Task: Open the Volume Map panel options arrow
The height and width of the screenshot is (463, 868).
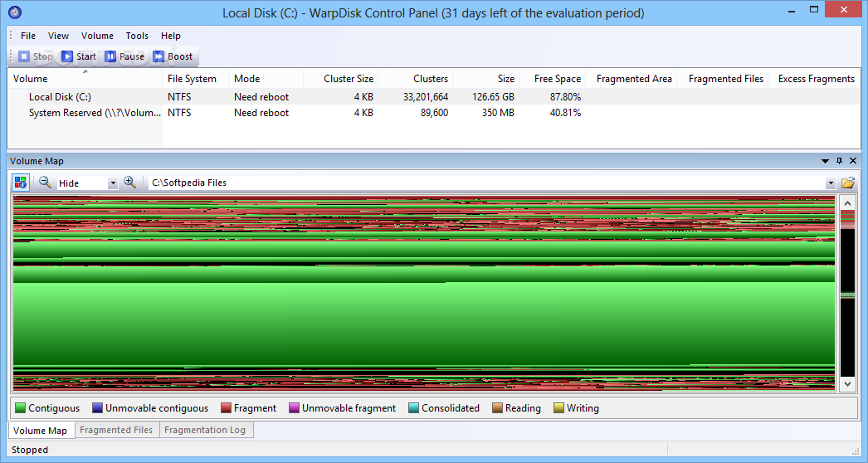Action: click(825, 161)
